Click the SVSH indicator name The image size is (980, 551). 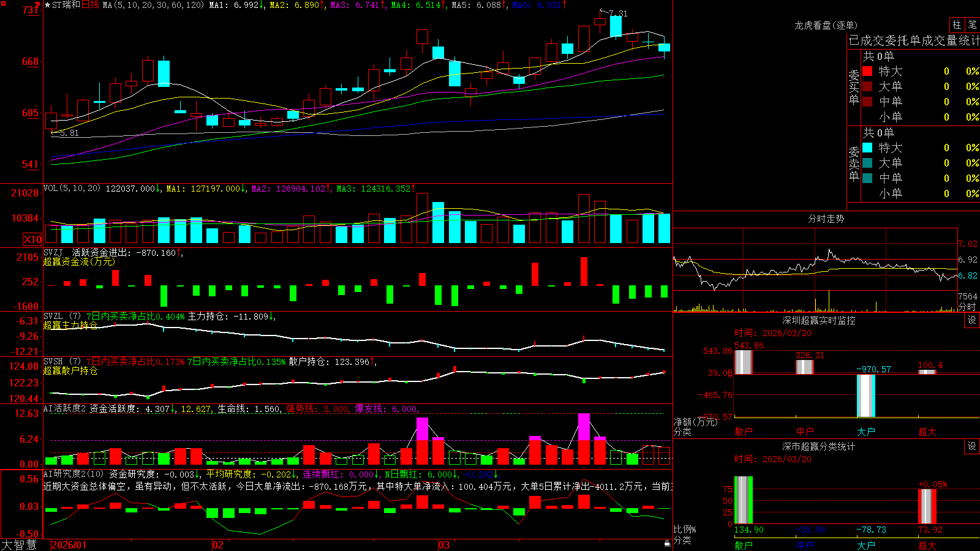coord(53,362)
